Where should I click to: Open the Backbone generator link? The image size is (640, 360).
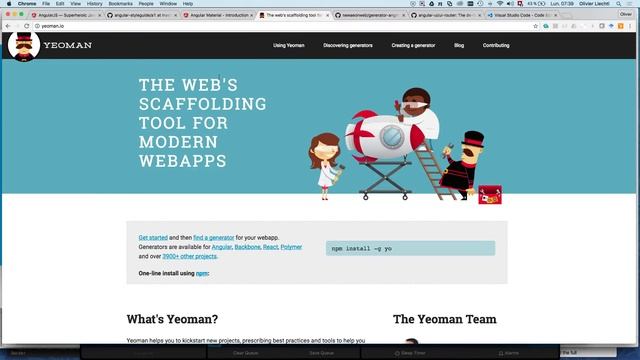[247, 247]
